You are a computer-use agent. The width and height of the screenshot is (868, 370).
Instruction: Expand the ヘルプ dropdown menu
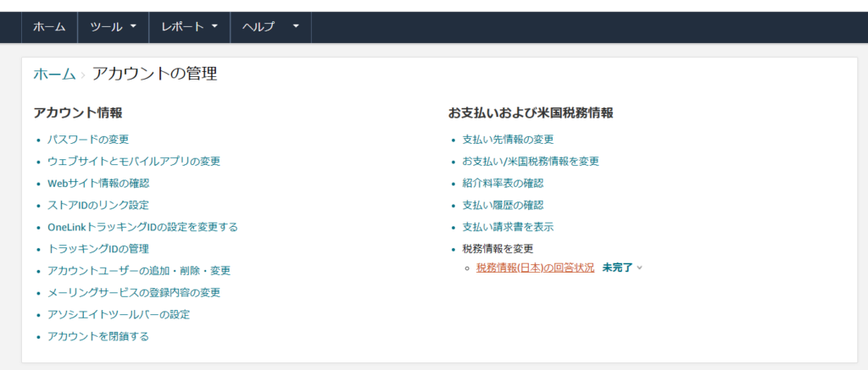click(270, 26)
